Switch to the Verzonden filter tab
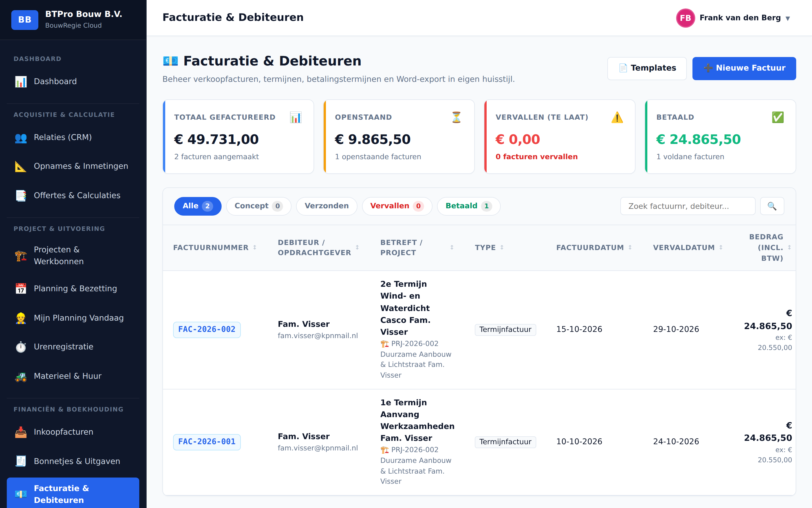The height and width of the screenshot is (508, 812). 326,206
